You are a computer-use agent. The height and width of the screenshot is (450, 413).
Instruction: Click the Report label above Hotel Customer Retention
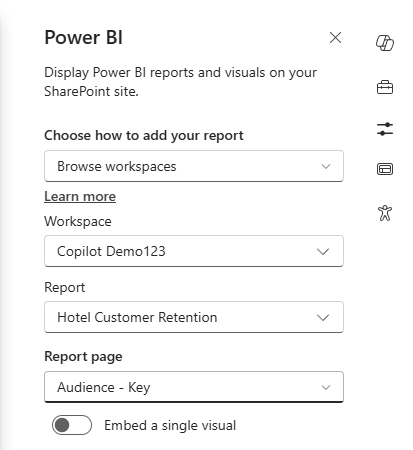pyautogui.click(x=65, y=287)
